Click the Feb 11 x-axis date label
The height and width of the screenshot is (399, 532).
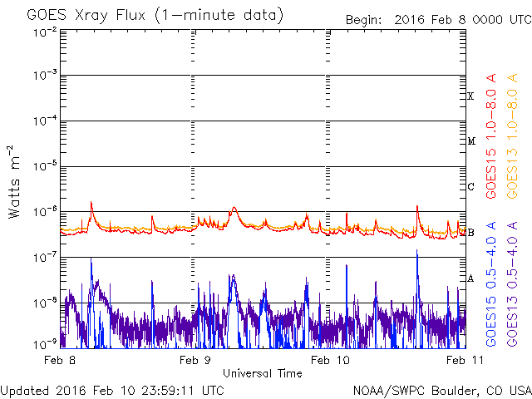460,361
